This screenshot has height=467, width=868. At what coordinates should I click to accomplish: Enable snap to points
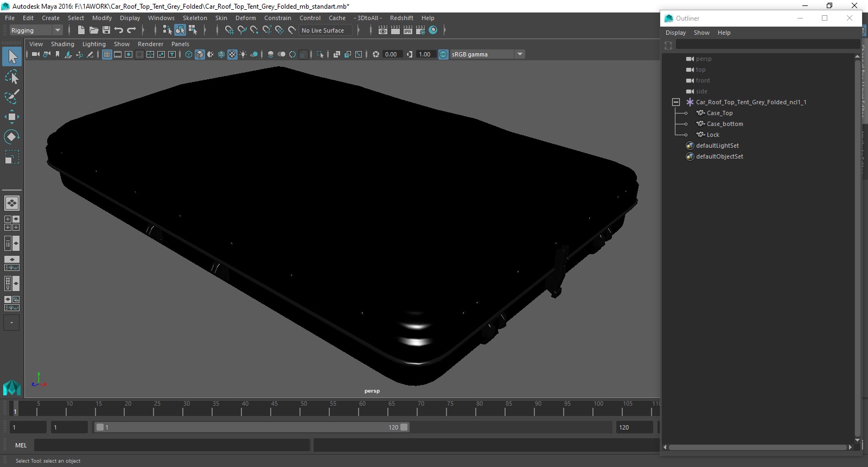point(254,30)
